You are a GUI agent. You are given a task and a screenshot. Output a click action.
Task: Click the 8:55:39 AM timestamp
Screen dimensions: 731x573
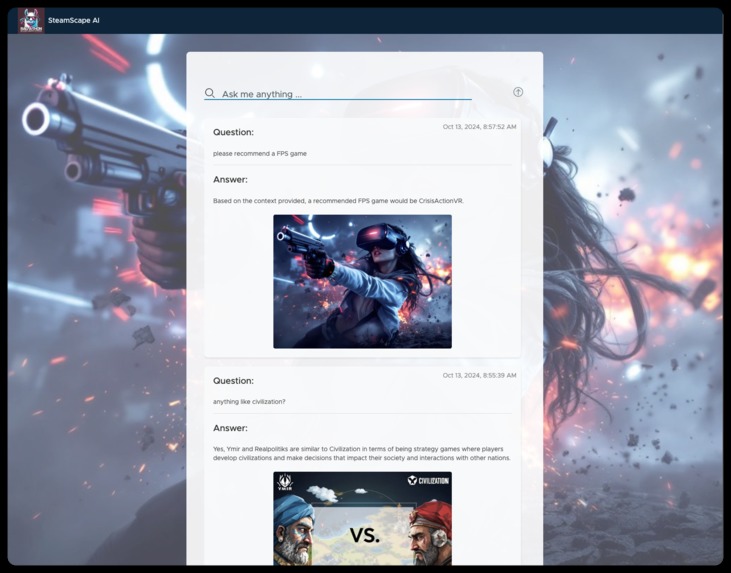(479, 375)
